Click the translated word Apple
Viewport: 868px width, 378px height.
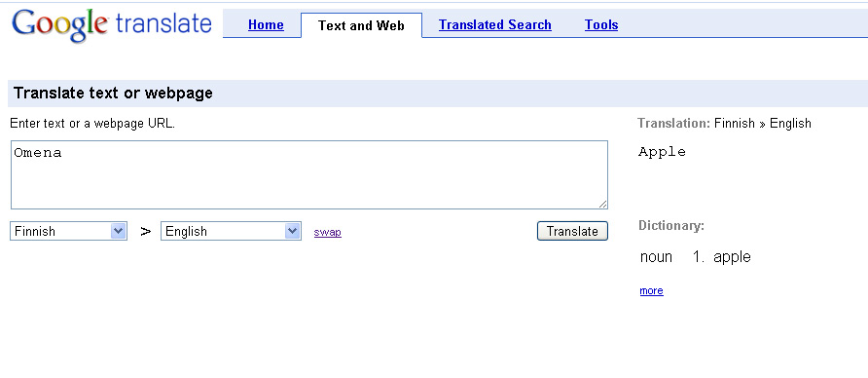click(662, 152)
